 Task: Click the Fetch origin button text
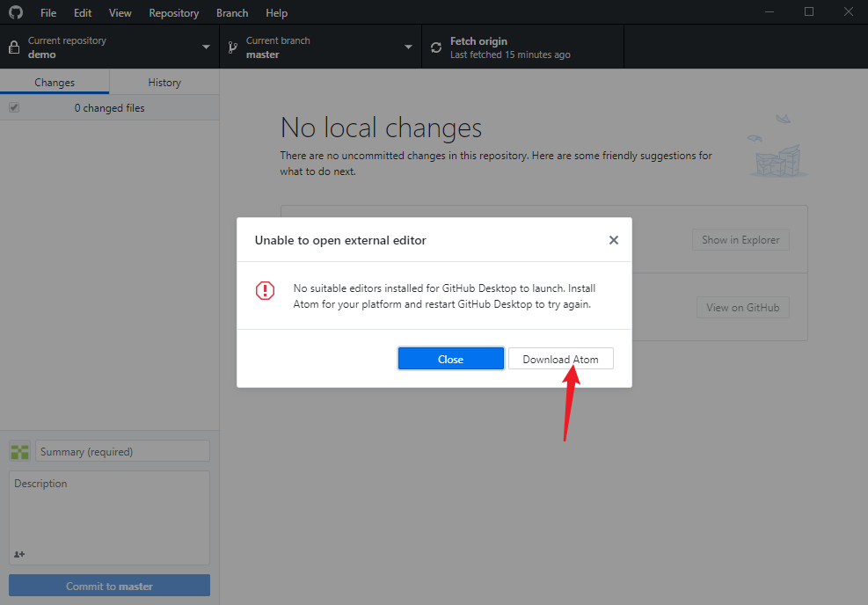click(x=478, y=41)
